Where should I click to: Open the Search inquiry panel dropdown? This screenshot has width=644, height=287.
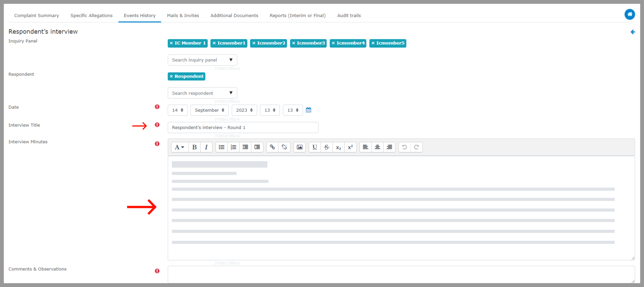click(x=202, y=60)
